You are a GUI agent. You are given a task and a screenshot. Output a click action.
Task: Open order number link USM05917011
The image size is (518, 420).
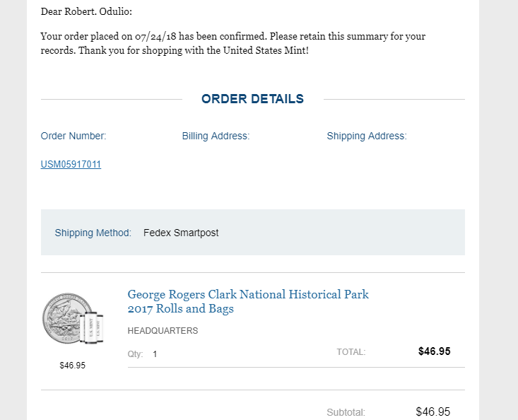click(x=71, y=165)
